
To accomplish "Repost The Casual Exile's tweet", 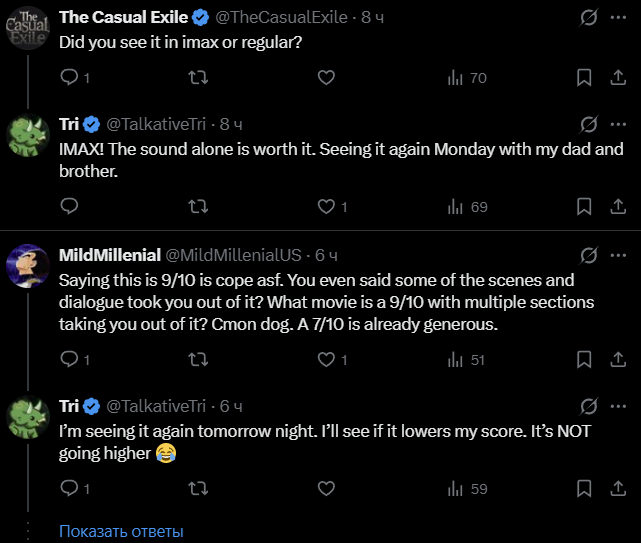I will (198, 77).
